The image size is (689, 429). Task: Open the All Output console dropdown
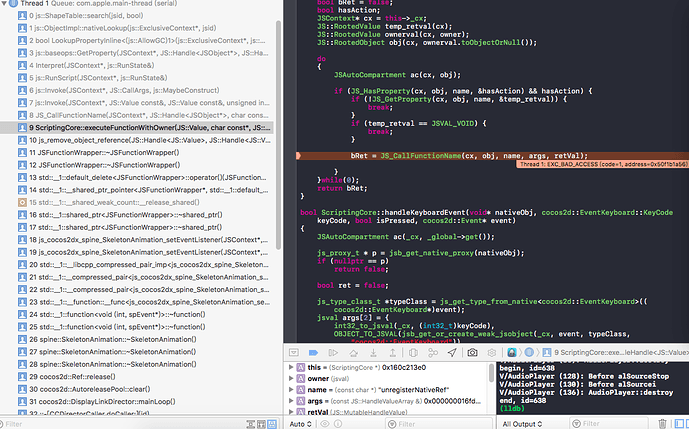[522, 424]
